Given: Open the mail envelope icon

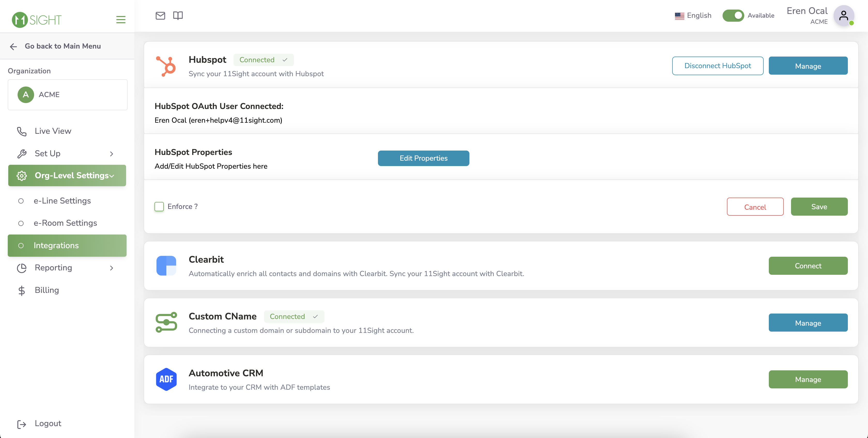Looking at the screenshot, I should 160,15.
